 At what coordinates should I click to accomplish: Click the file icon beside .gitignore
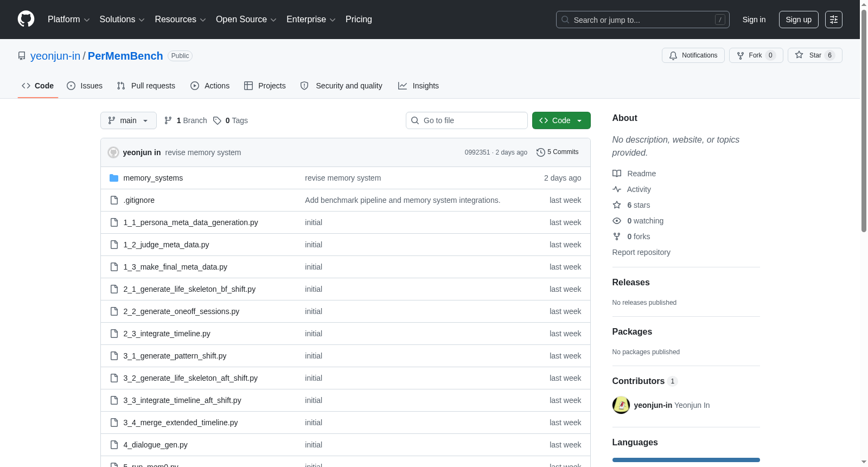point(114,200)
